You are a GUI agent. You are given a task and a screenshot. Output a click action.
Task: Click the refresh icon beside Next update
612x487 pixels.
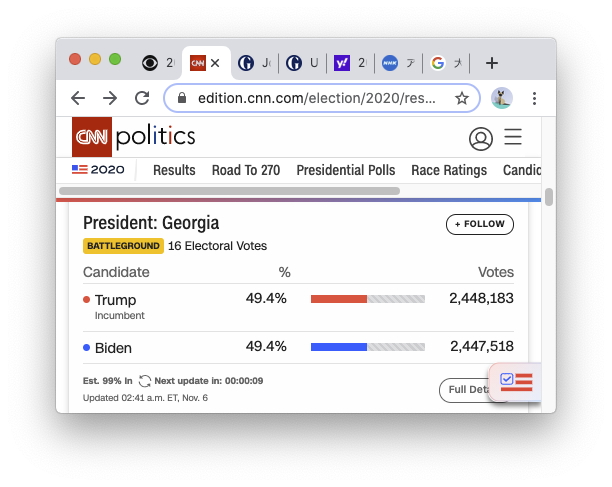pos(145,381)
